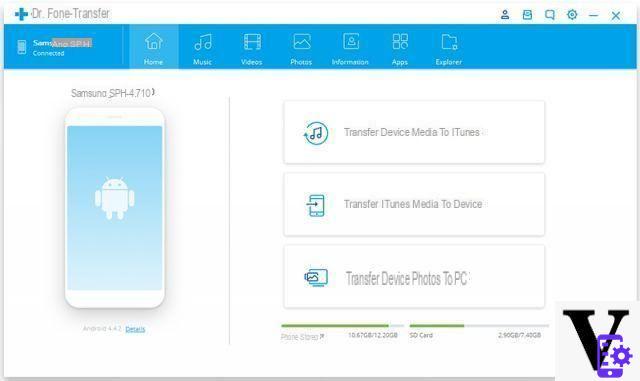This screenshot has width=640, height=381.
Task: Click the Connected status text
Action: point(49,53)
